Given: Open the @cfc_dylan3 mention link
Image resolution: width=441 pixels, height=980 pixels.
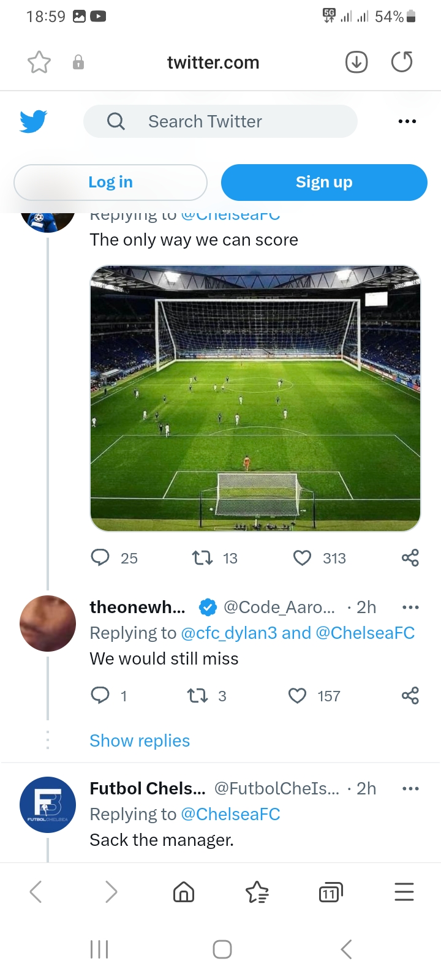Looking at the screenshot, I should coord(229,633).
